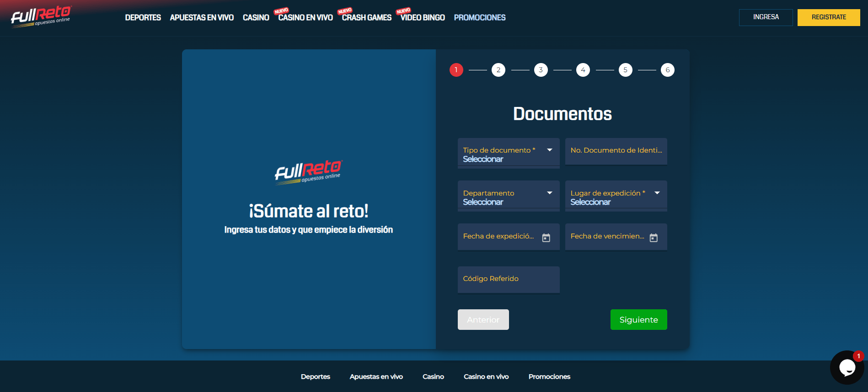
Task: Select step 3 in registration stepper
Action: click(541, 70)
